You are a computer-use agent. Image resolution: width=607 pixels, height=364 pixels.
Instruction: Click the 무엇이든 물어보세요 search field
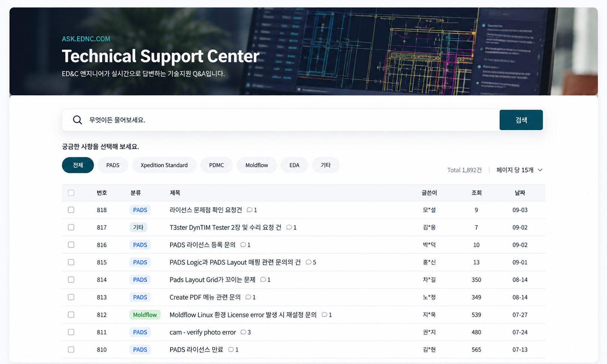[x=280, y=120]
